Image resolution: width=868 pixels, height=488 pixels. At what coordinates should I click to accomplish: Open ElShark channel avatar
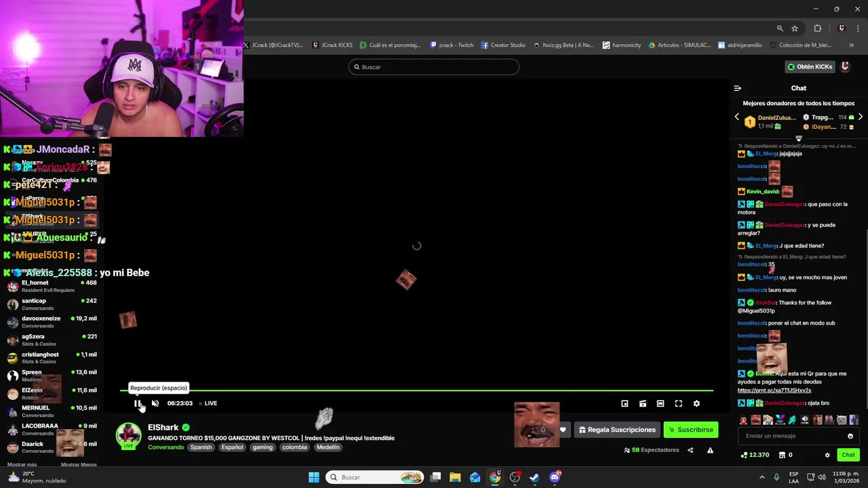[128, 435]
